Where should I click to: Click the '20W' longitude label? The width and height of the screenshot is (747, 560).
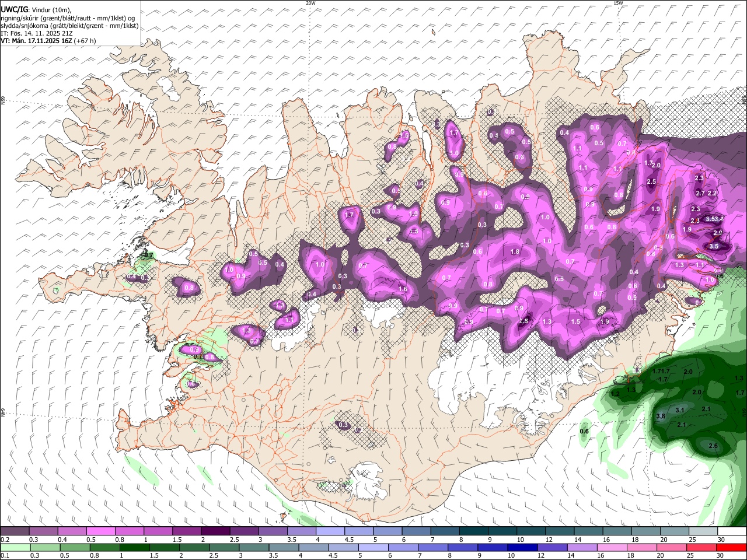point(310,3)
